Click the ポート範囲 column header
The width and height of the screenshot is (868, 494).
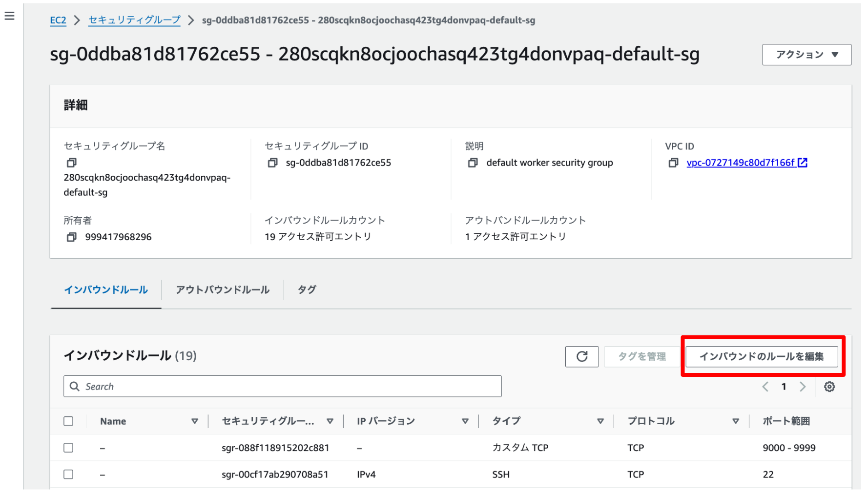pyautogui.click(x=786, y=421)
